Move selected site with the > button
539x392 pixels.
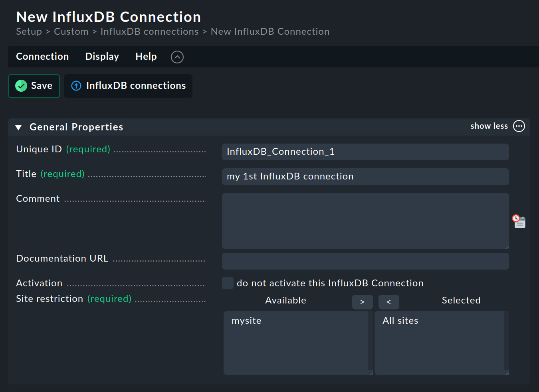pos(363,302)
